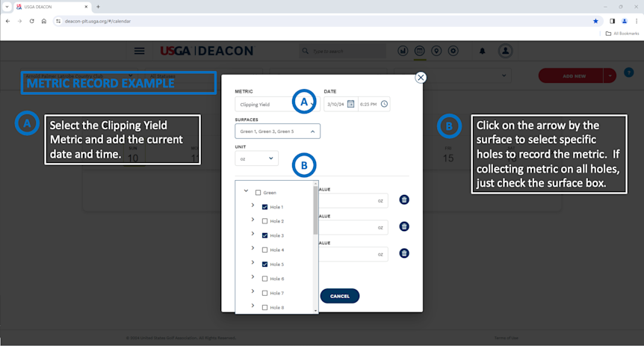Reload the browser page
Viewport: 644px width, 346px height.
coord(31,21)
